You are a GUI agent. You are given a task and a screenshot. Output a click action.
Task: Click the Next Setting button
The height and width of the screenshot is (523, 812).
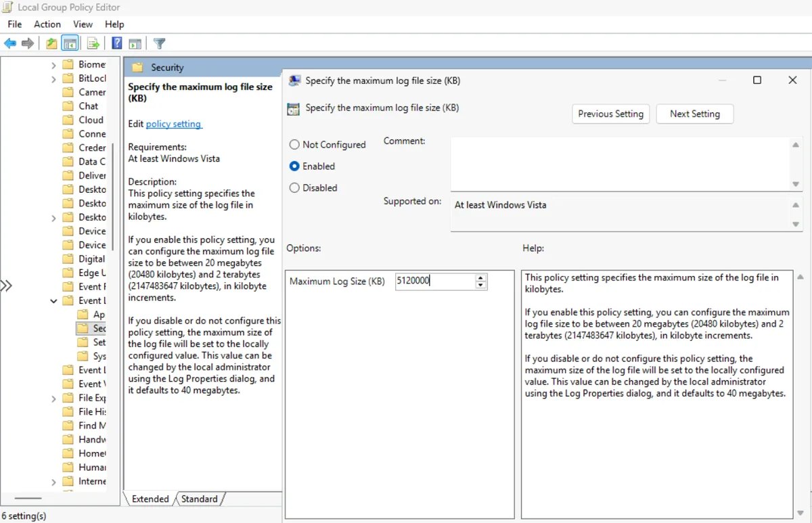[x=695, y=114]
